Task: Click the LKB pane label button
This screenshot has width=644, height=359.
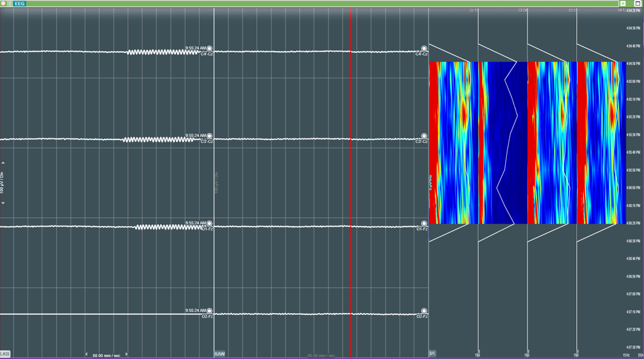Action: [5, 354]
